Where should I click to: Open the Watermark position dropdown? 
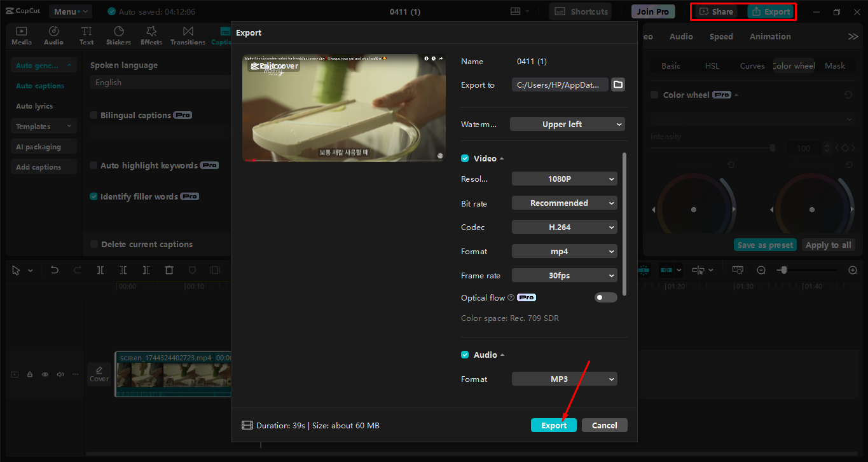point(567,124)
